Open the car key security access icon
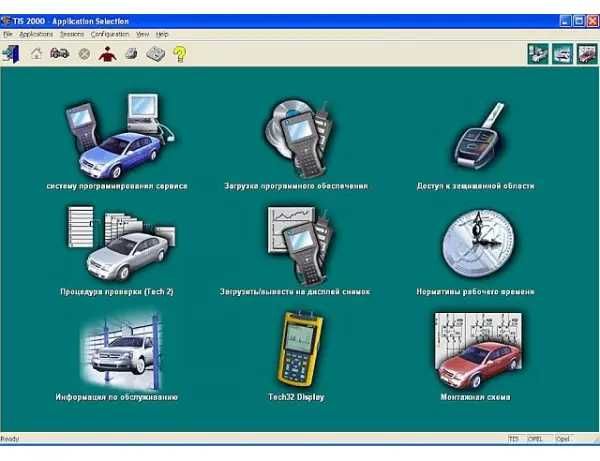Image resolution: width=600 pixels, height=461 pixels. coord(480,136)
